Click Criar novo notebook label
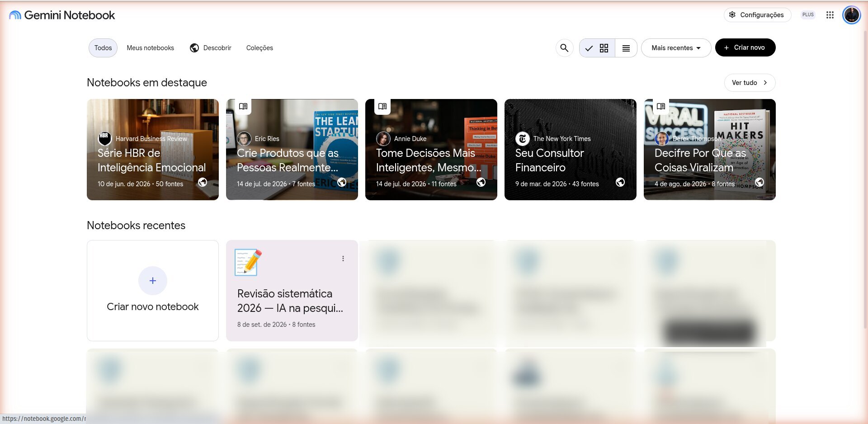Viewport: 868px width, 424px height. pos(153,307)
